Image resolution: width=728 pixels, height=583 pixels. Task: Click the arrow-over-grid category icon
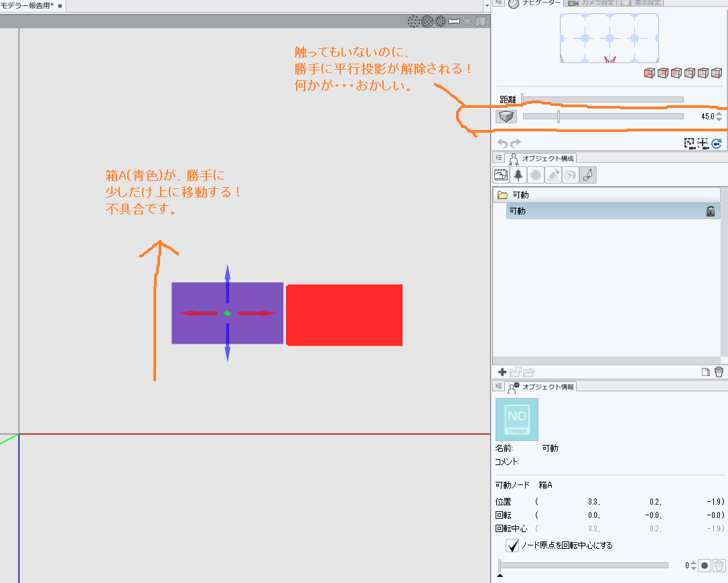click(553, 175)
